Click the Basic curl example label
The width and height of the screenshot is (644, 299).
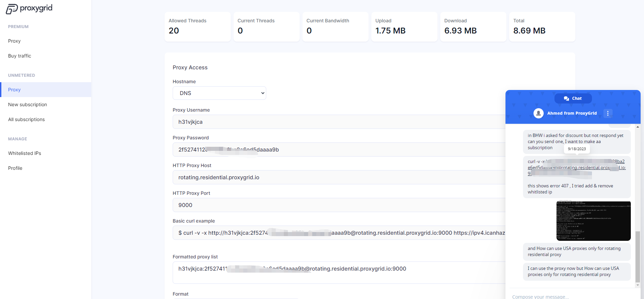pyautogui.click(x=194, y=221)
